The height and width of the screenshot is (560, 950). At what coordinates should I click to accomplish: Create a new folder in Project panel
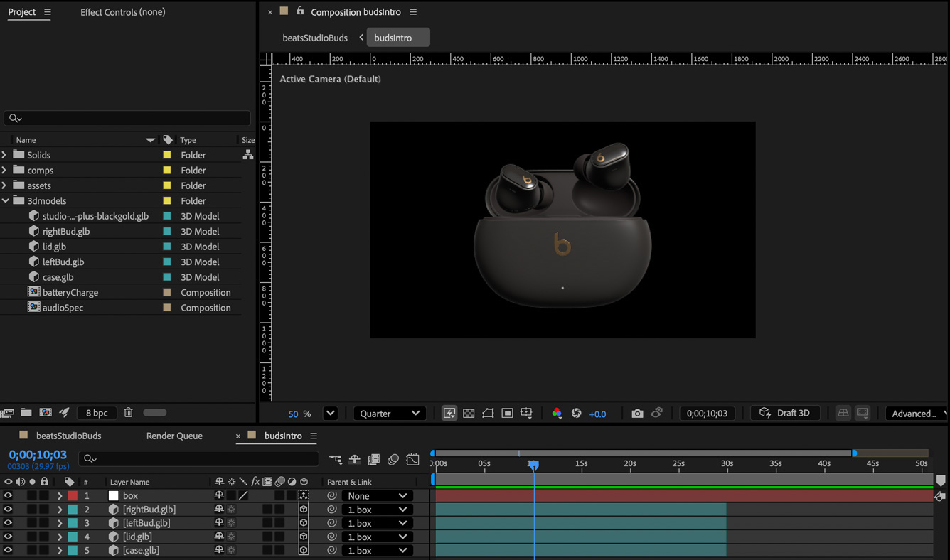(26, 413)
